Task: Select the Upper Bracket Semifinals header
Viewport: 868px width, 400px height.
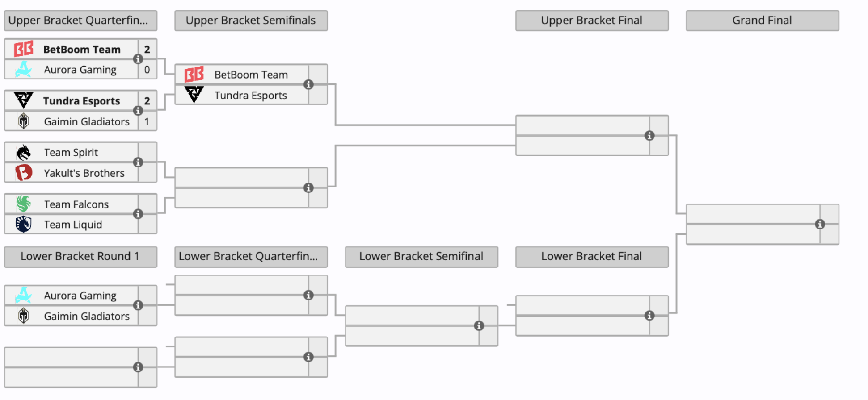Action: tap(251, 21)
